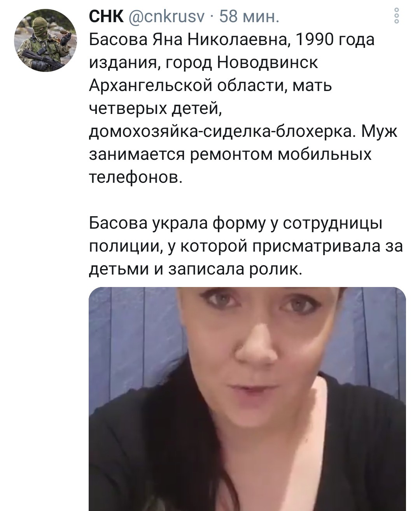
Task: Tap the line детьми и записала ролик
Action: click(195, 270)
